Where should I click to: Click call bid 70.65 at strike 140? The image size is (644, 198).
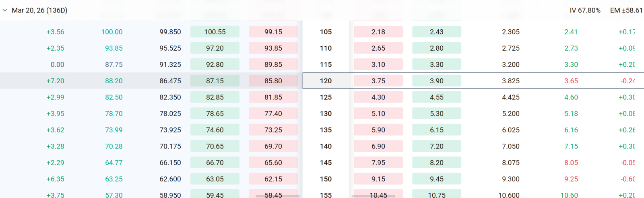[x=215, y=146]
